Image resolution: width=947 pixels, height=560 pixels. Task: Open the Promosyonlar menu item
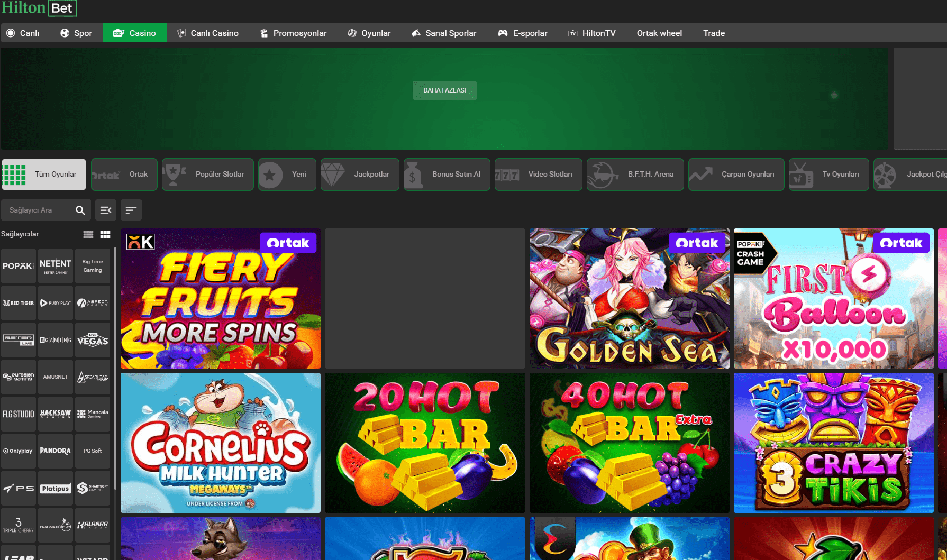pos(293,33)
